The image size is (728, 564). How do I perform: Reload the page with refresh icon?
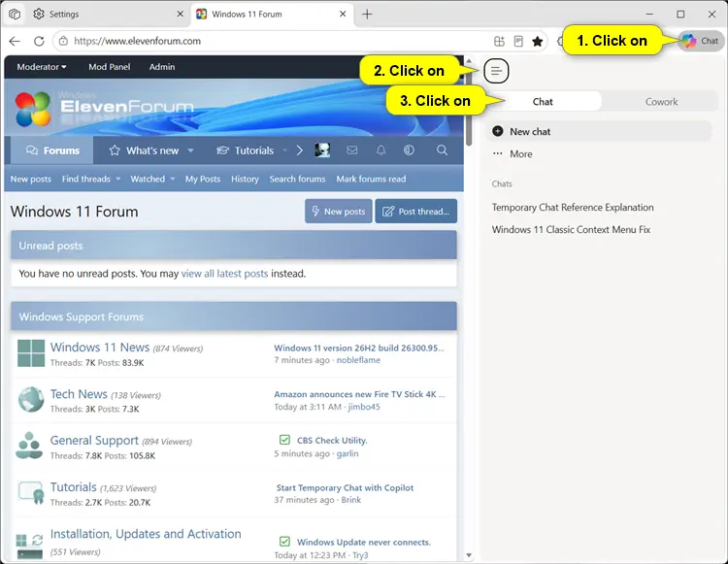[39, 42]
